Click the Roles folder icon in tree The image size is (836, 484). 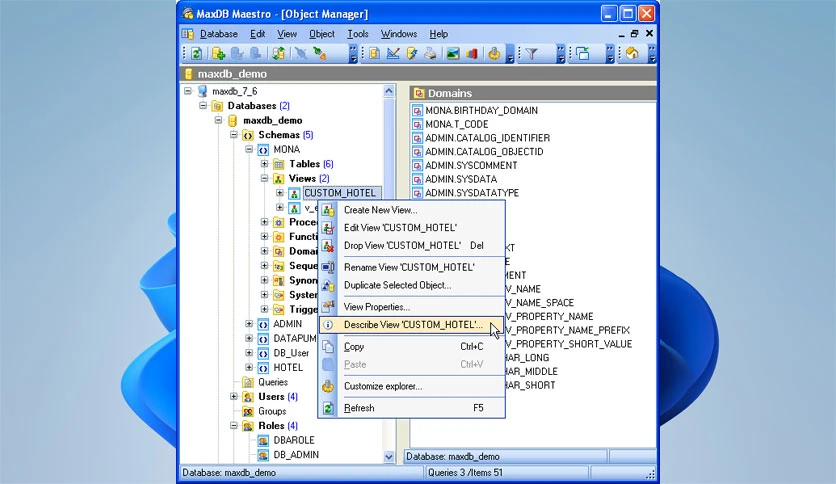pos(248,426)
